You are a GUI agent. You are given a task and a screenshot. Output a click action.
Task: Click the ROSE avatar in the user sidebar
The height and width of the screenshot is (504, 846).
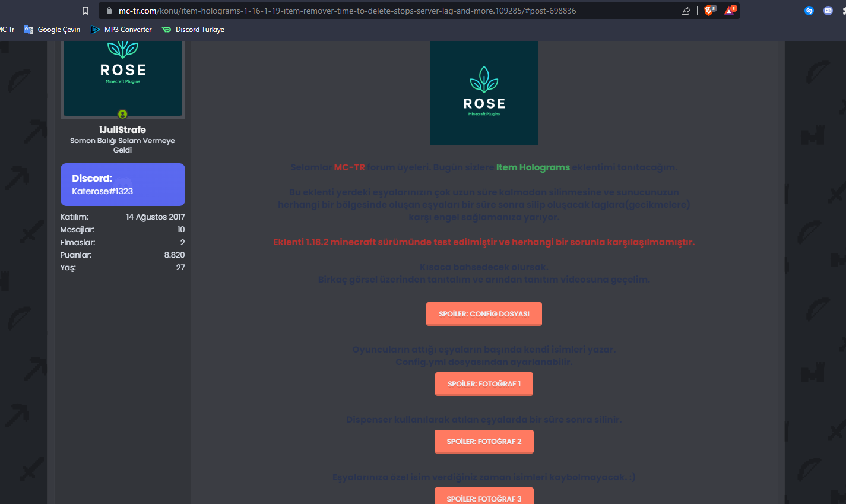[x=123, y=79]
